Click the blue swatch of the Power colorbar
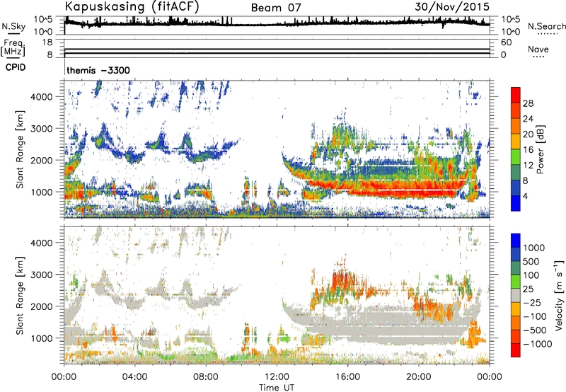The height and width of the screenshot is (392, 566). click(x=516, y=204)
